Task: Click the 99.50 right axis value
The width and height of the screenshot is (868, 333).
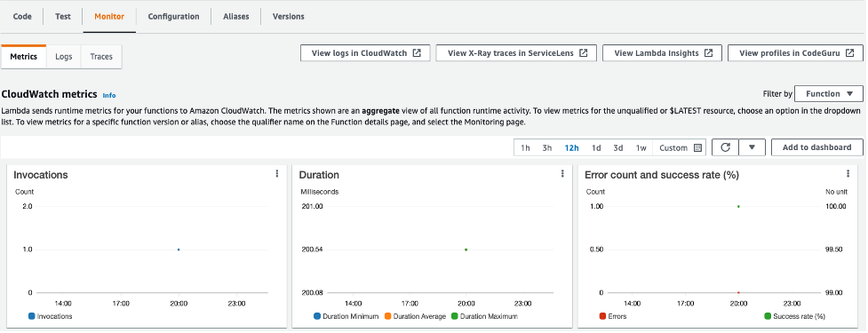Action: click(x=833, y=250)
